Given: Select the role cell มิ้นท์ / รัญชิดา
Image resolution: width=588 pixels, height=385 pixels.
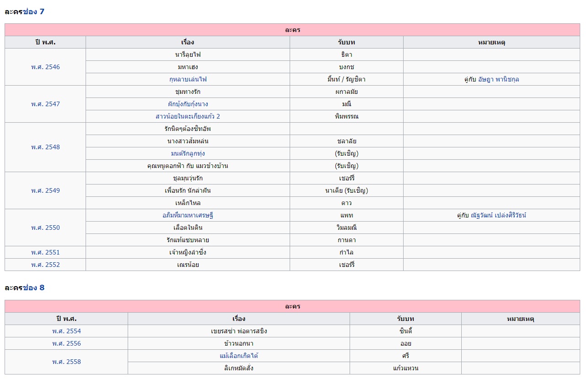Looking at the screenshot, I should pos(346,79).
